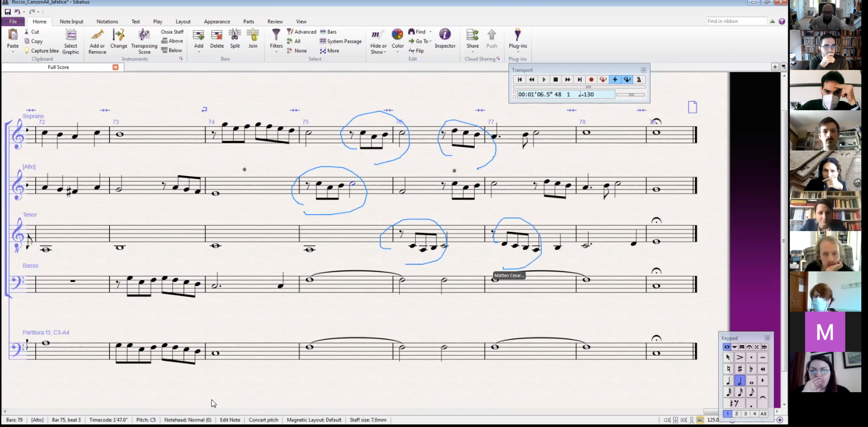Switch to the Review tab

point(275,22)
